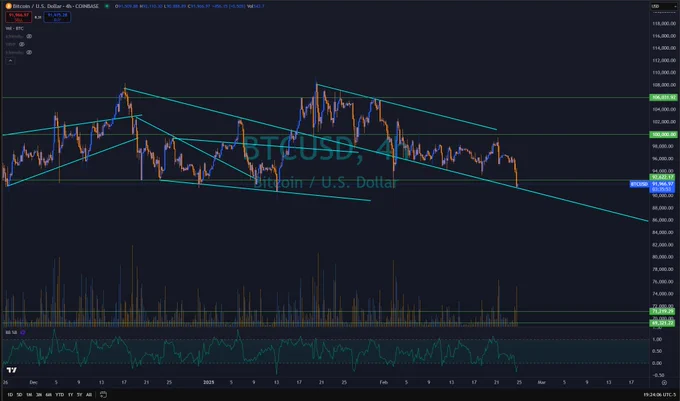Click the 118,000.00 price axis label
680x401 pixels.
(x=664, y=23)
